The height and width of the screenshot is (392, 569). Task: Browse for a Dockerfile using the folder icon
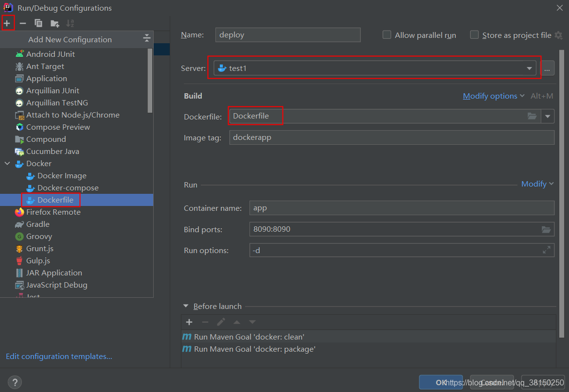532,116
